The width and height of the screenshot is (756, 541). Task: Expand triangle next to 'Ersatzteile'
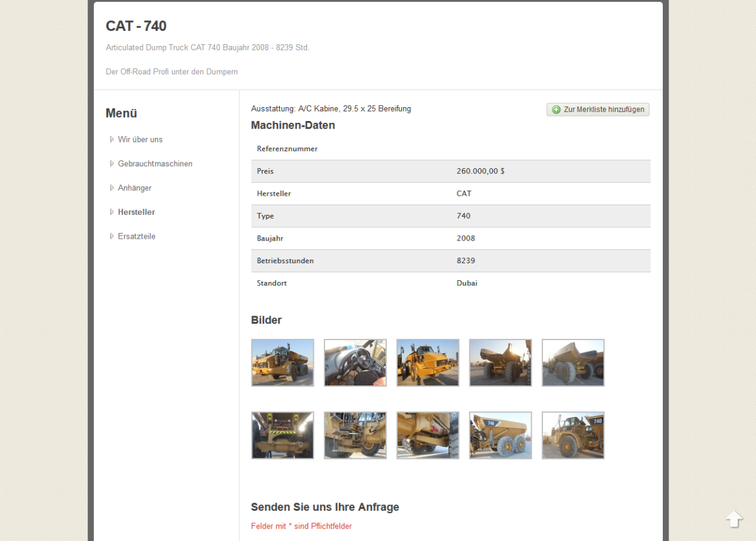112,236
